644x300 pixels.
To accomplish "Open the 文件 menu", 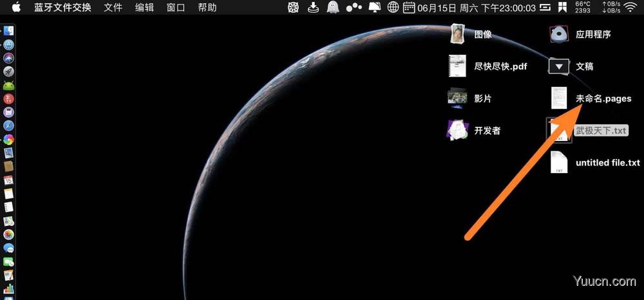I will tap(113, 7).
